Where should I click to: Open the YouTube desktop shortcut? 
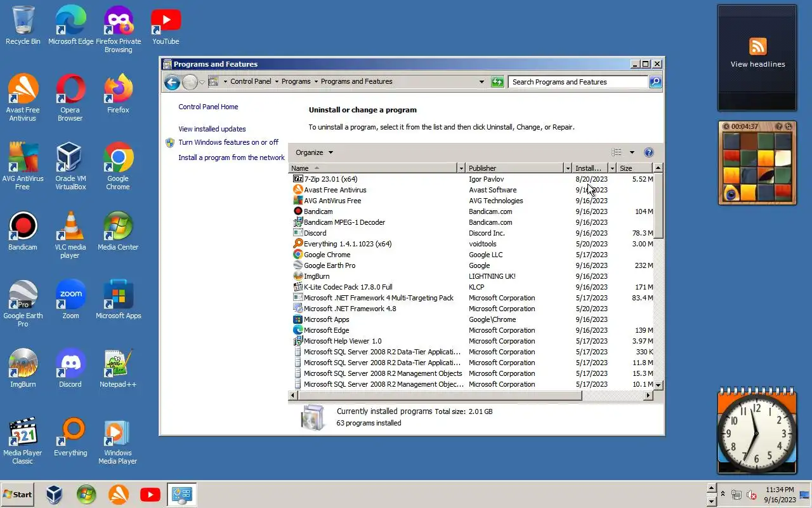pos(166,25)
